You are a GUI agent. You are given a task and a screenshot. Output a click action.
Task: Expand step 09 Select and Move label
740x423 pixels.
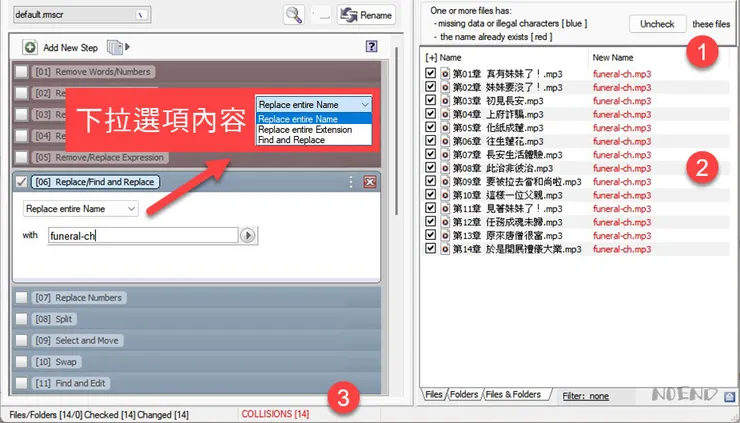77,340
